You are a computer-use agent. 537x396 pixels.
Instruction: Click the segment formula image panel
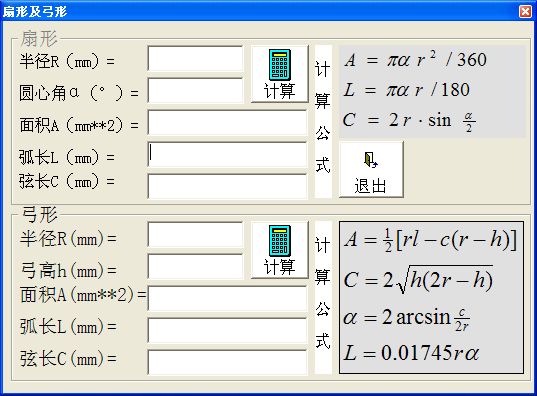[x=432, y=297]
